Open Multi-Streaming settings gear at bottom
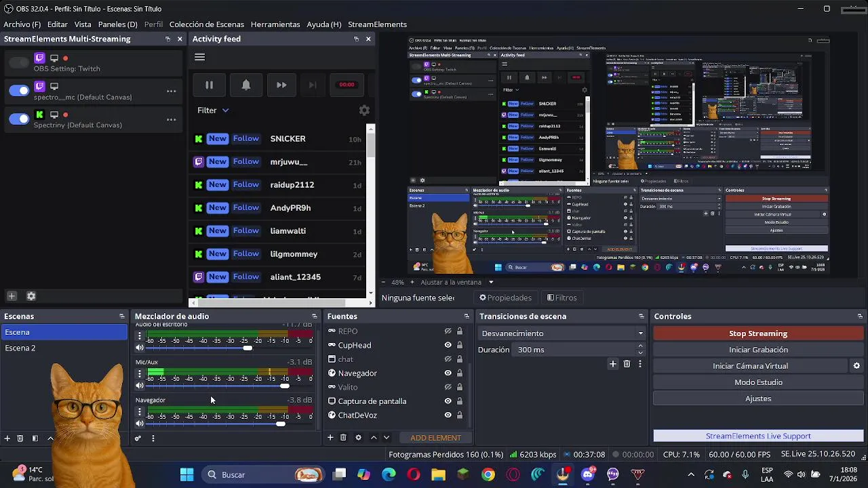 click(x=31, y=296)
